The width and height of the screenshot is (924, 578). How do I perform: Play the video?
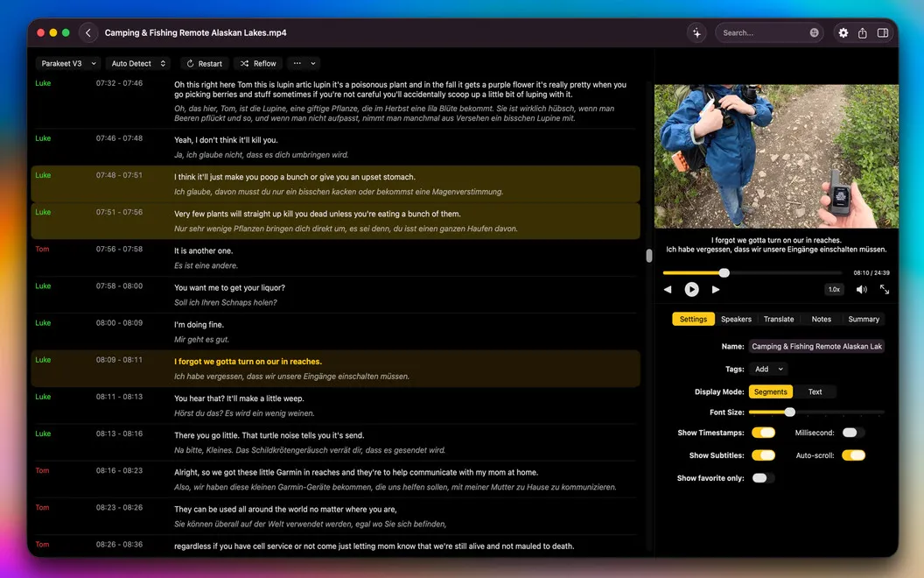coord(691,289)
